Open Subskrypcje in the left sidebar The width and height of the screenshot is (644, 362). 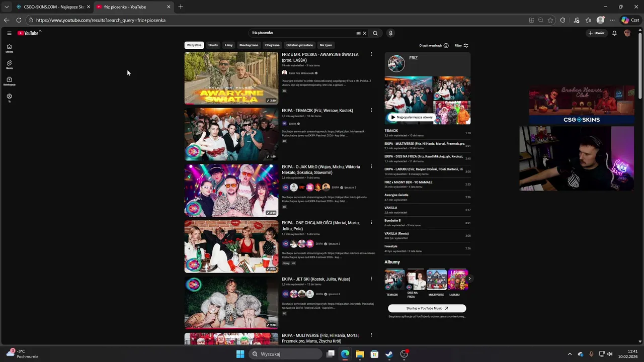point(9,81)
